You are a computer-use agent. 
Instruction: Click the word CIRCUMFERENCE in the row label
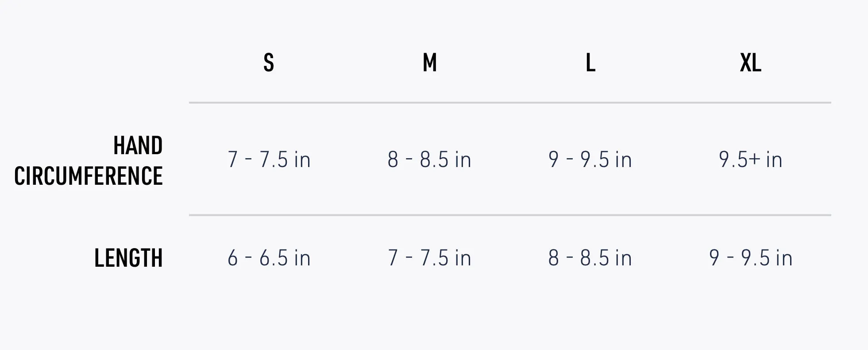(89, 176)
